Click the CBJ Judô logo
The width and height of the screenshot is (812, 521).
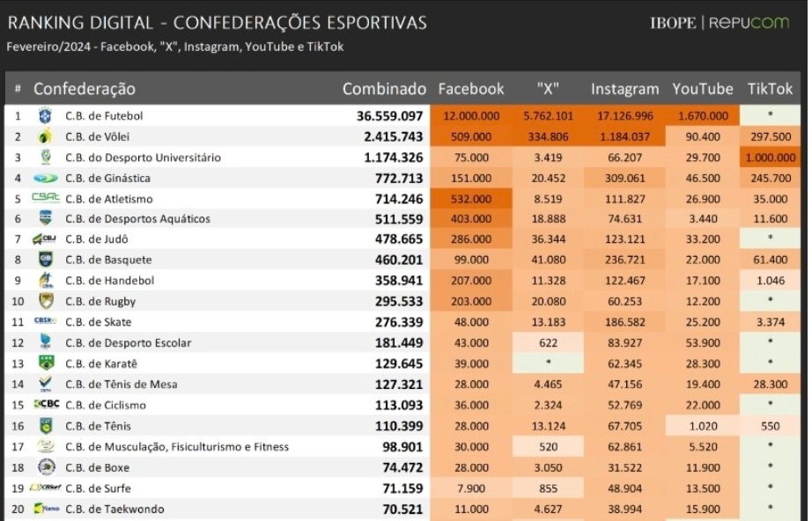(x=45, y=239)
